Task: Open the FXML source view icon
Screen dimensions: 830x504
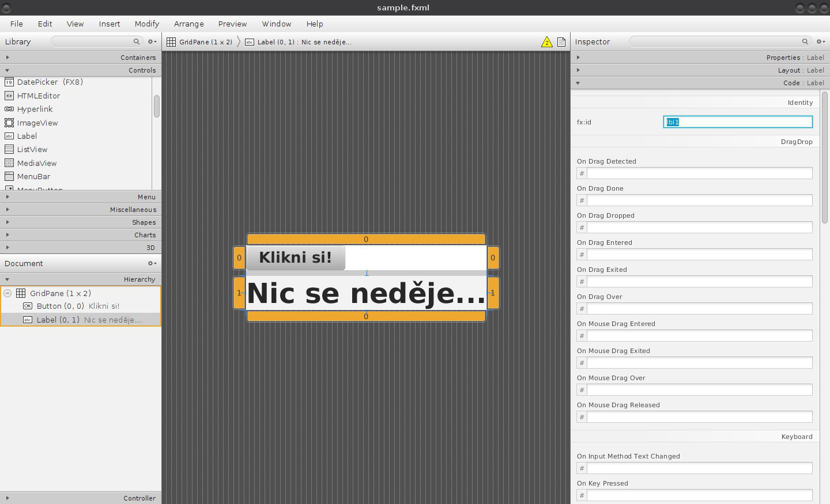Action: (561, 41)
